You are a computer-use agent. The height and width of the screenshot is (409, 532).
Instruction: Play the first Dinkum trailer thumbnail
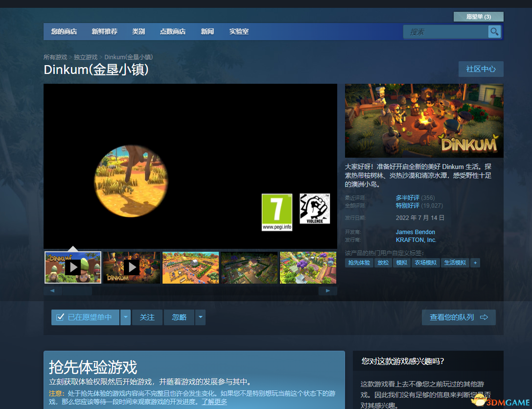tap(73, 267)
